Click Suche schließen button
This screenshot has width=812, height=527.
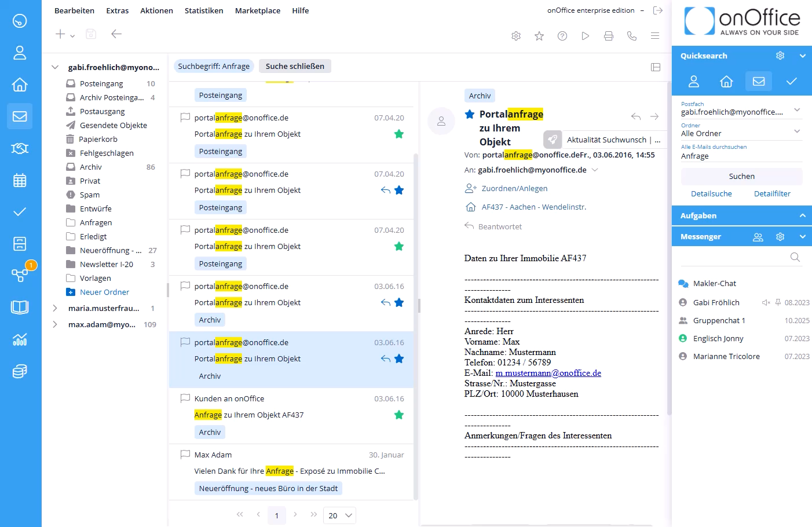click(x=295, y=66)
